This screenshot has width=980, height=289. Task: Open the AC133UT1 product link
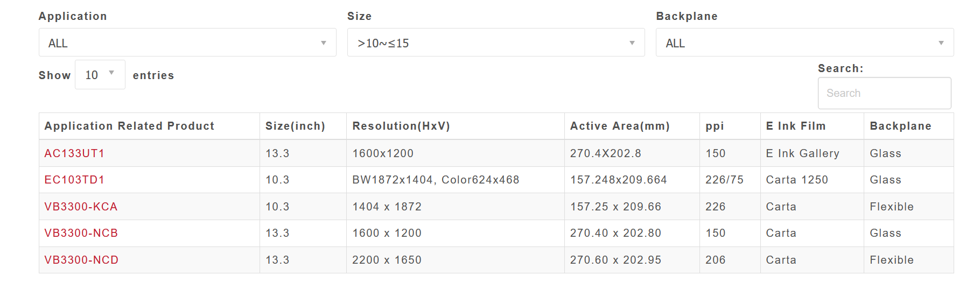(x=74, y=153)
